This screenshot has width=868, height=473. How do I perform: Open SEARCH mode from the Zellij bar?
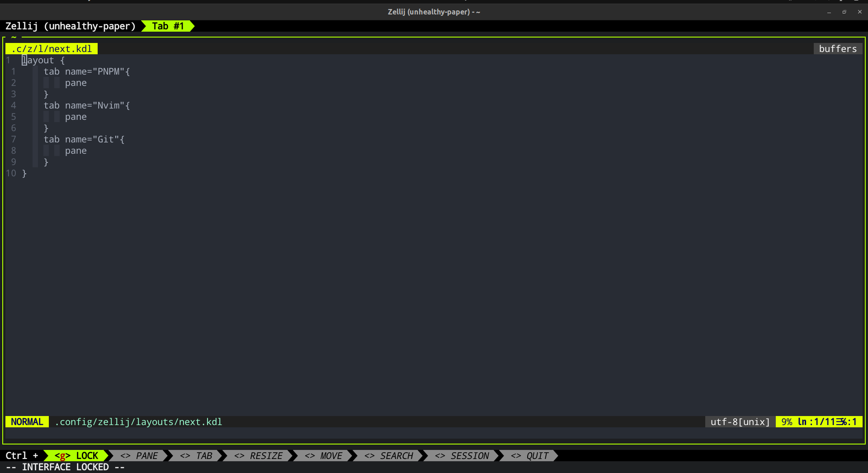[390, 455]
